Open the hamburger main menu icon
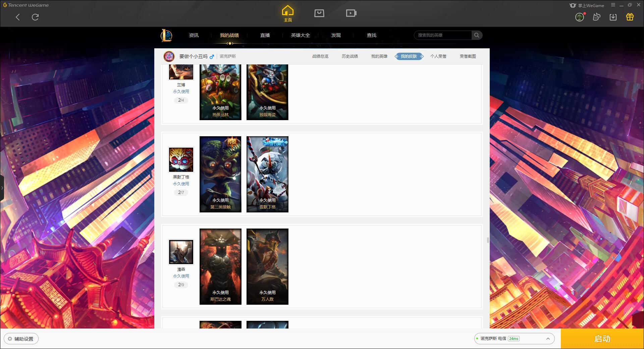Viewport: 644px width, 349px height. coord(613,5)
